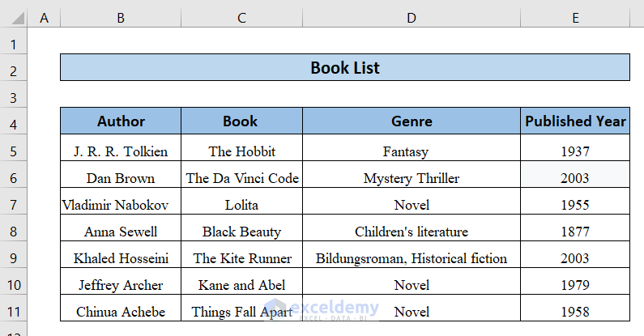The image size is (644, 336).
Task: Select the Mystery Thriller genre cell
Action: coord(412,178)
